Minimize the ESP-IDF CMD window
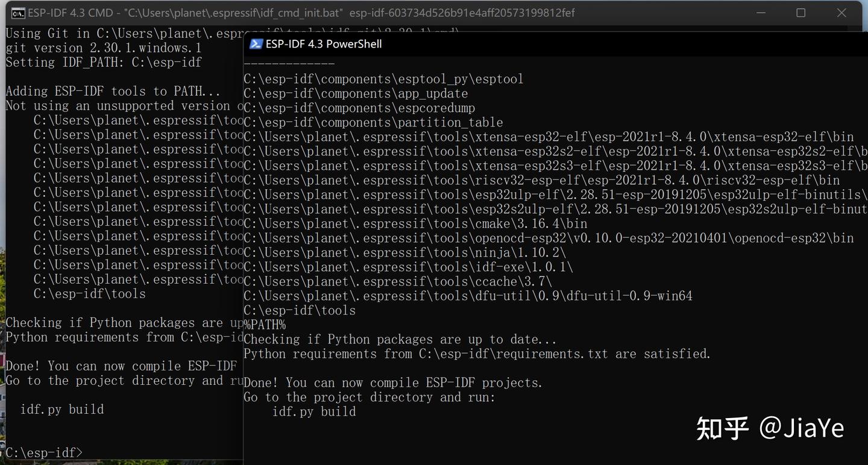 pos(761,12)
